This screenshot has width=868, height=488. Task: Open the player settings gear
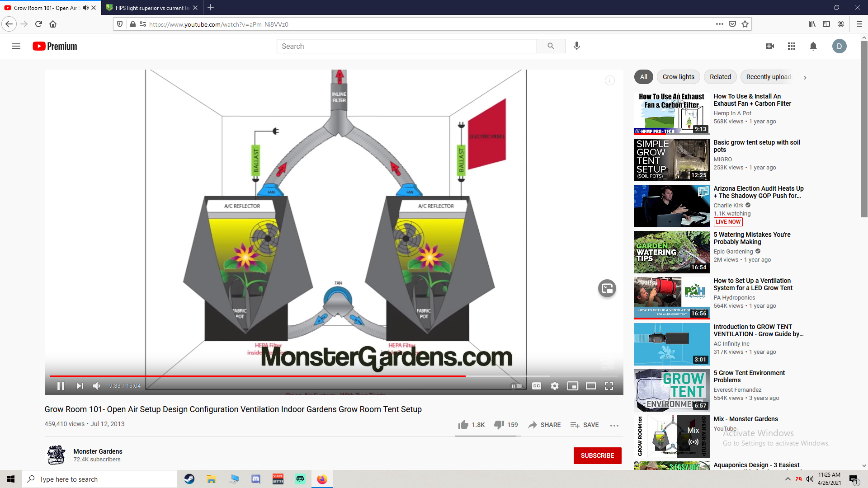[555, 386]
